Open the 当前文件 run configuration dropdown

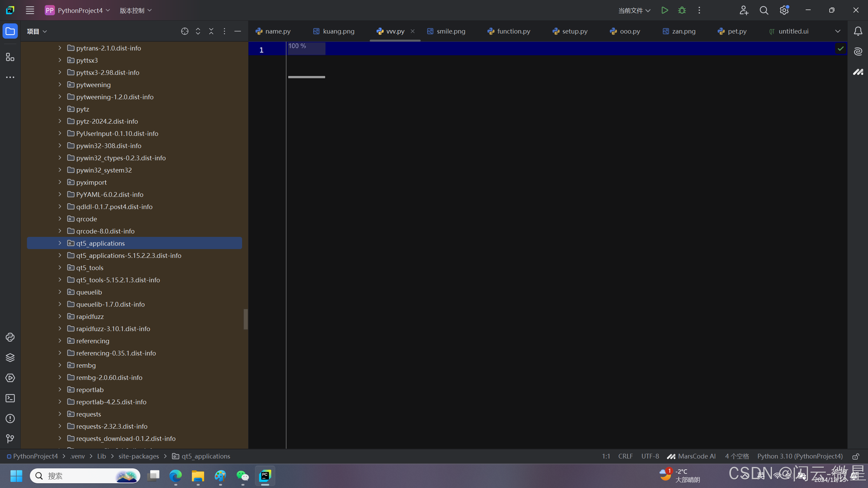634,11
